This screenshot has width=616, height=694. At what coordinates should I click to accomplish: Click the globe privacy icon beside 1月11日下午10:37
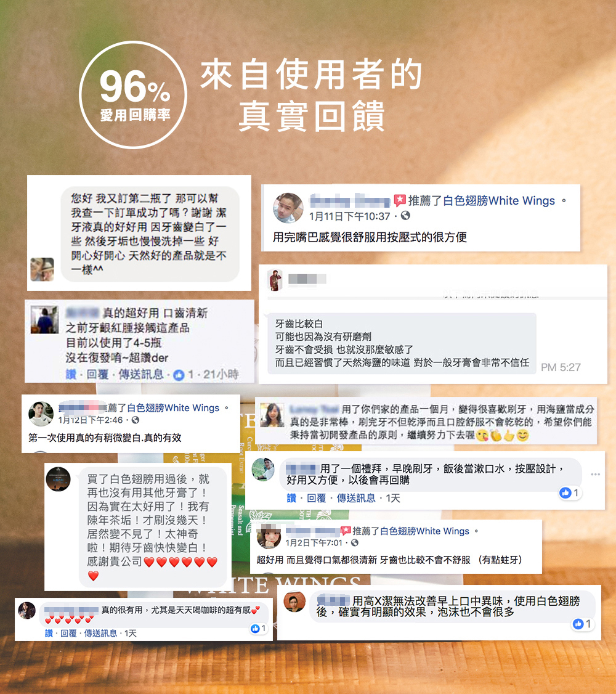(405, 216)
